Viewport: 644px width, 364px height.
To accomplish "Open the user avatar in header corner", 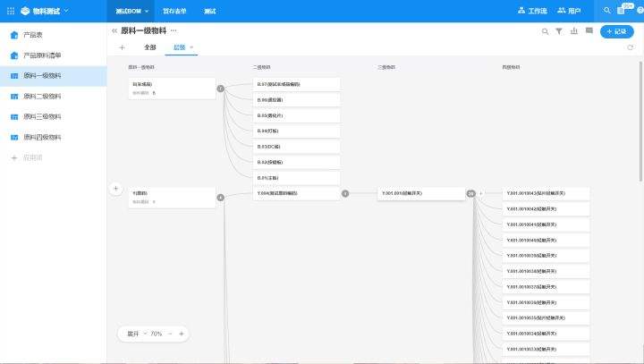I will pos(640,11).
